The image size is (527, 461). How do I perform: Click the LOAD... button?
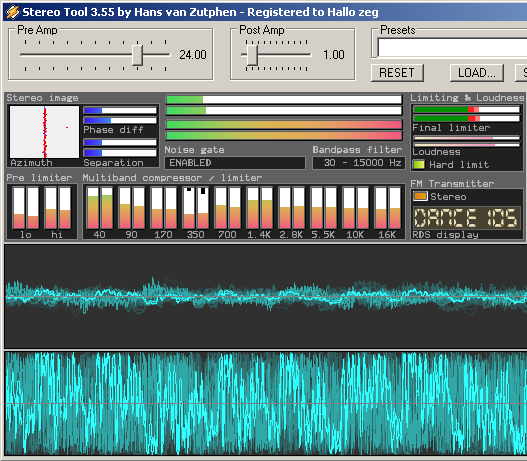click(x=477, y=73)
